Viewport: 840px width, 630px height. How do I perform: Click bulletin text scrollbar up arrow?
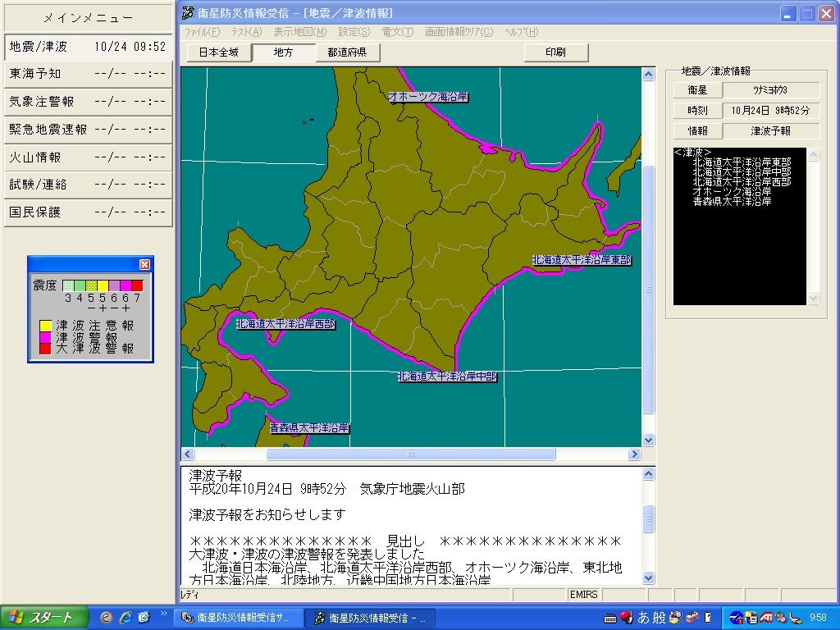coord(648,473)
